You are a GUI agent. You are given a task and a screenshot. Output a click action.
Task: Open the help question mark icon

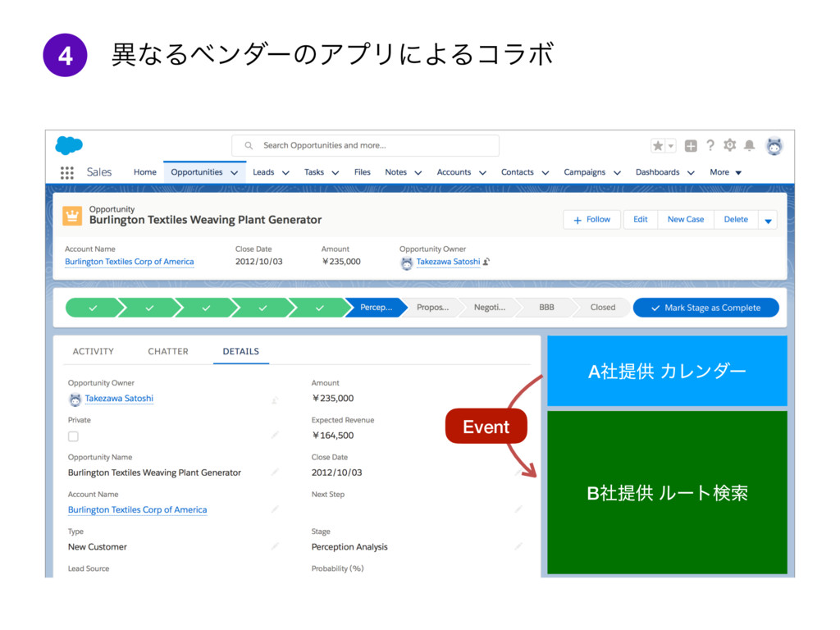click(710, 145)
